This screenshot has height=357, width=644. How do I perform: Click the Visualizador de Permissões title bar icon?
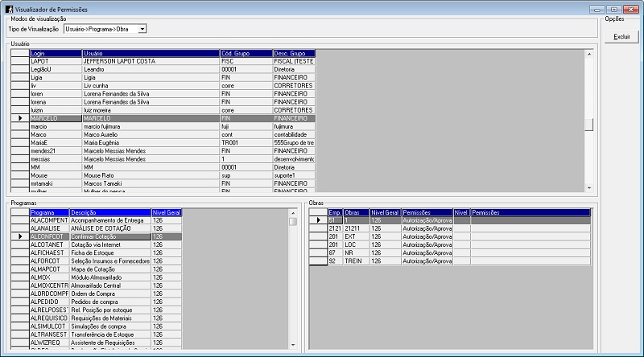[8, 7]
